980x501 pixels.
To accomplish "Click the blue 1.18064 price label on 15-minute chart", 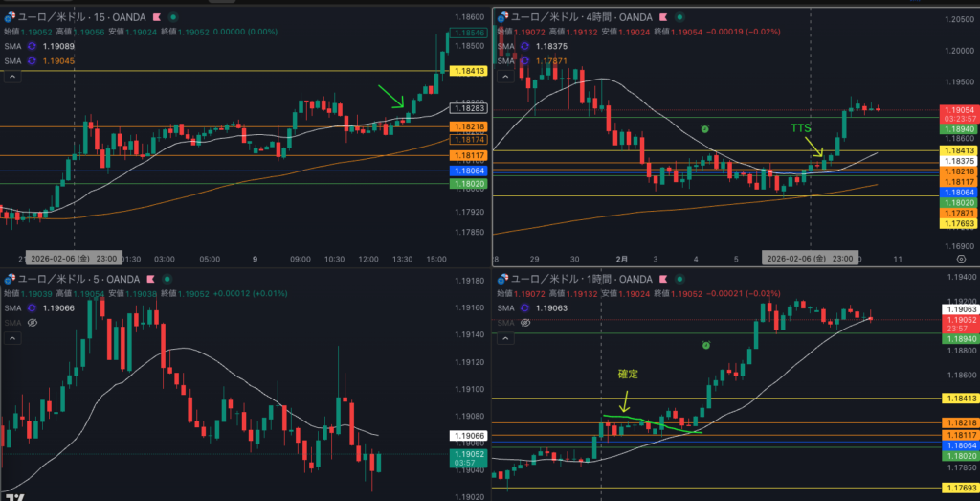I will coord(473,171).
